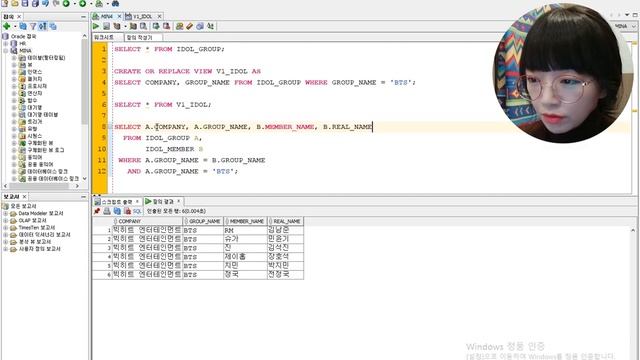Click line 6 SELECT * FROM V1_IDOL
This screenshot has height=360, width=640.
tap(163, 105)
